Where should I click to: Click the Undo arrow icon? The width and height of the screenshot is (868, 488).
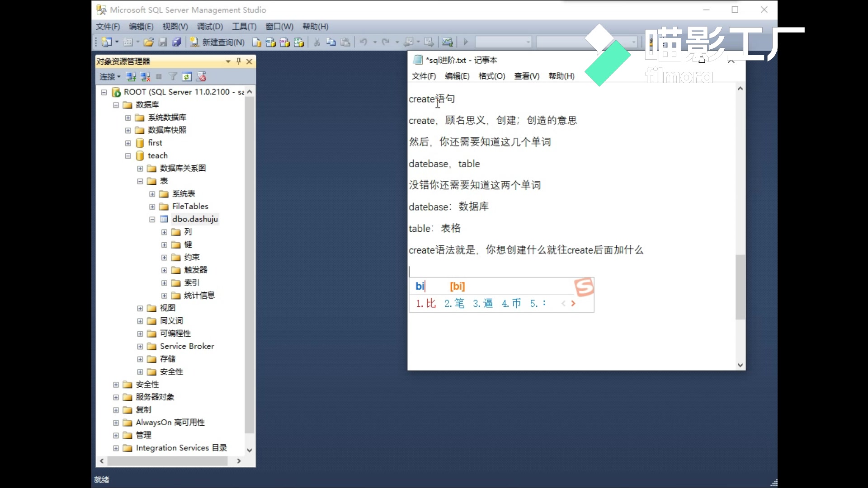[363, 42]
